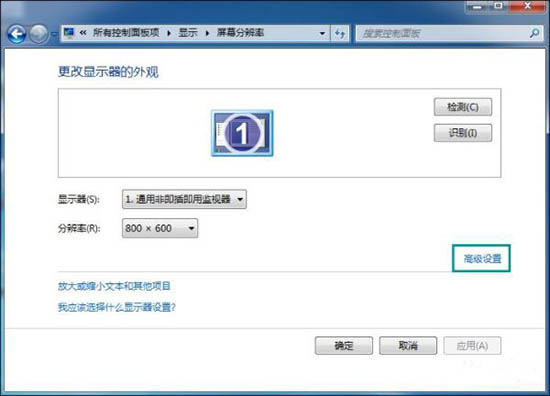Viewport: 550px width, 396px height.
Task: Expand arrow after 显示 breadcrumb
Action: point(207,33)
